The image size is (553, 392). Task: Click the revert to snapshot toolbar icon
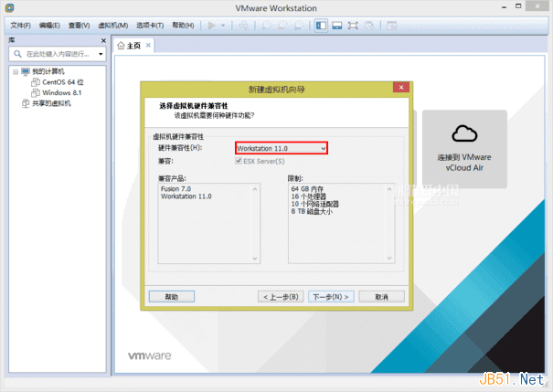pyautogui.click(x=282, y=26)
